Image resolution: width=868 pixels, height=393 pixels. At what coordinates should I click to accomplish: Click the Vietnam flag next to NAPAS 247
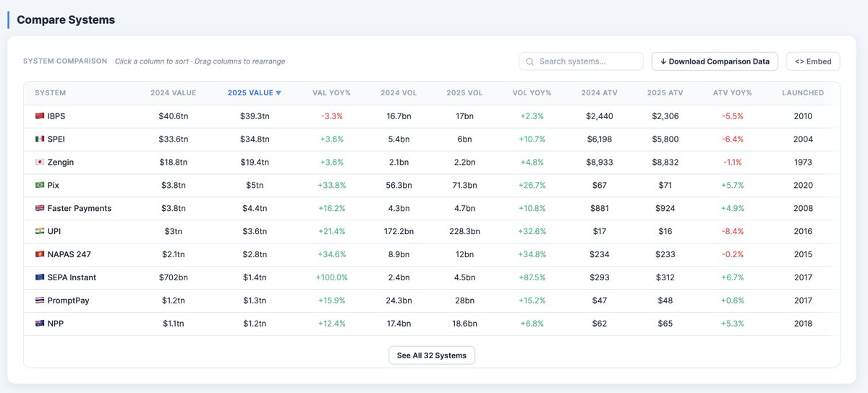tap(40, 255)
